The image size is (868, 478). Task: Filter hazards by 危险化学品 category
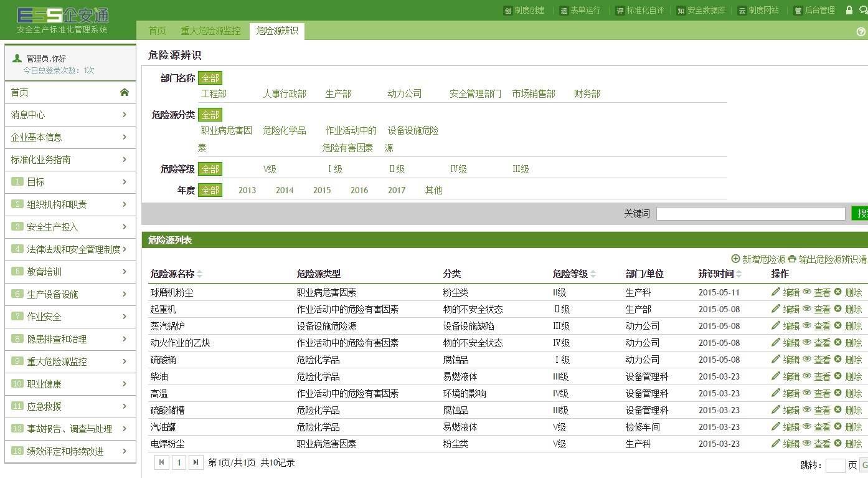pos(285,130)
